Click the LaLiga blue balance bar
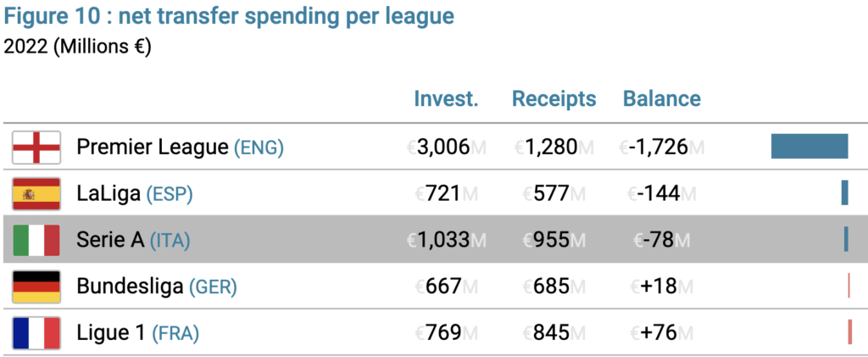 845,192
